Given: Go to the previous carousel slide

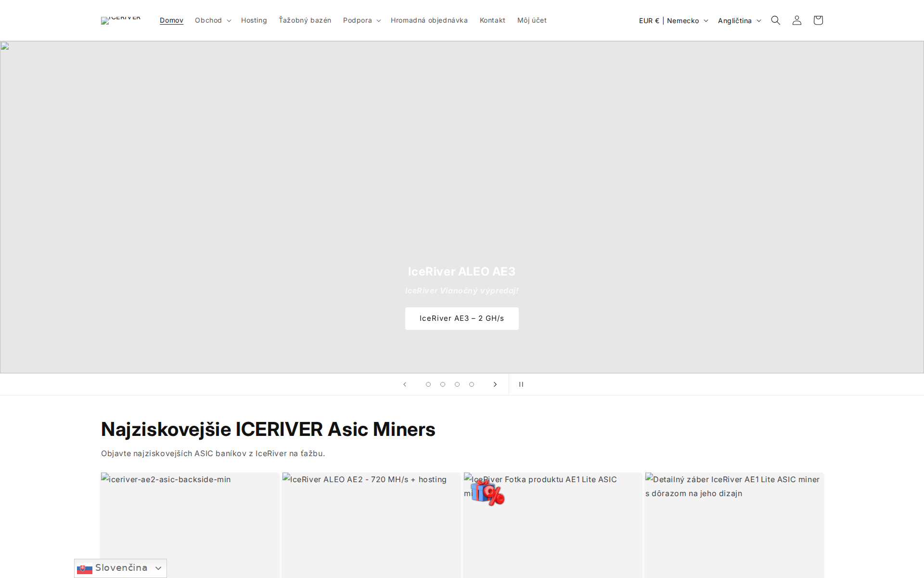Looking at the screenshot, I should coord(405,384).
